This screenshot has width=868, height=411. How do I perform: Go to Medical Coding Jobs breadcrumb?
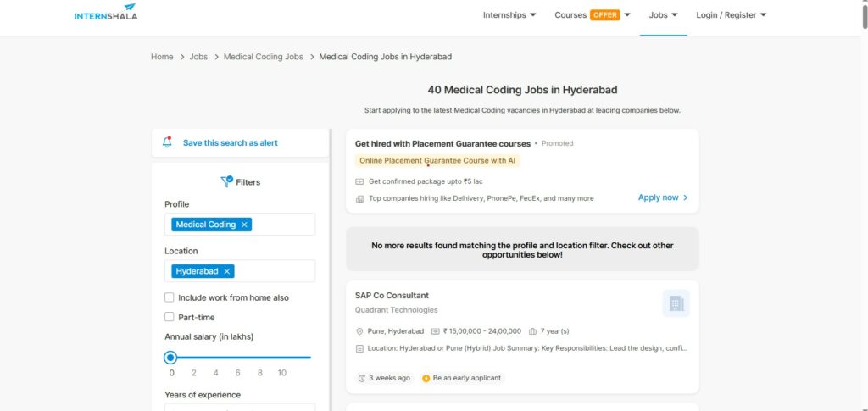(x=263, y=57)
